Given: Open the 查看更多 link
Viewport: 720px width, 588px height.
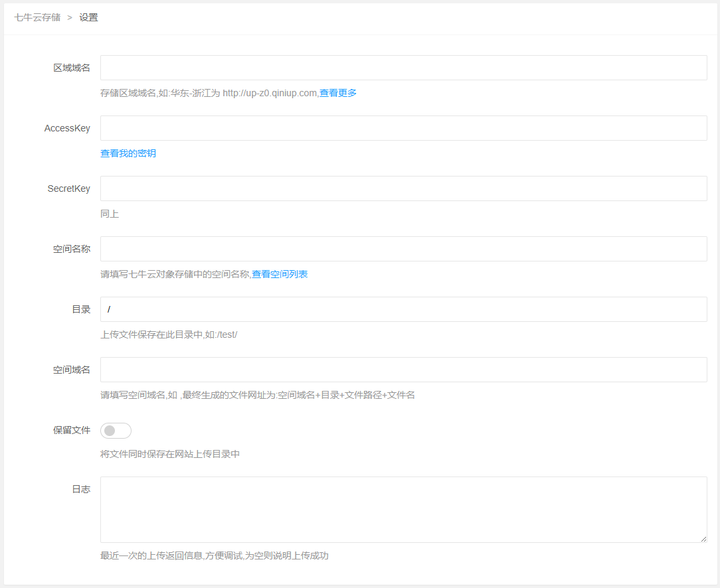Looking at the screenshot, I should pyautogui.click(x=338, y=93).
